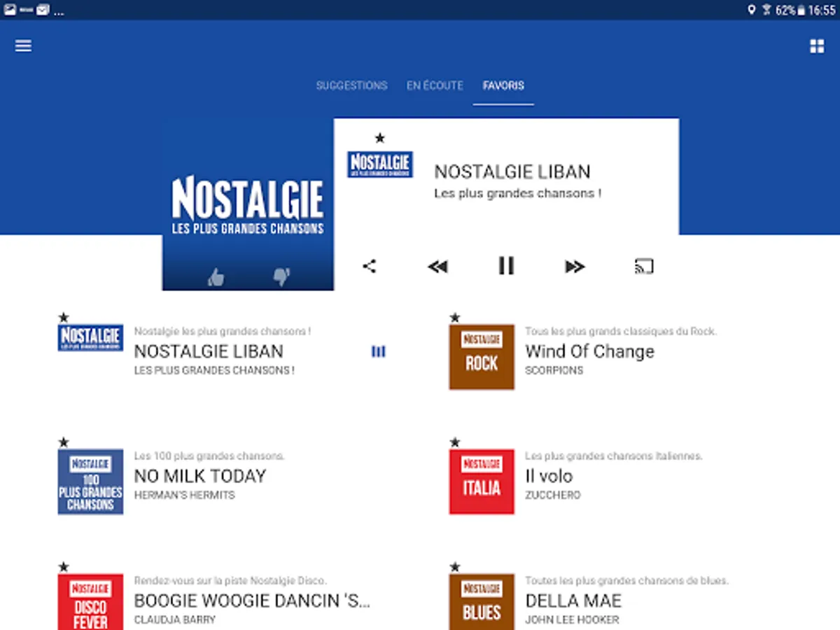Tap the clock showing 16:55
The height and width of the screenshot is (630, 840).
[822, 10]
